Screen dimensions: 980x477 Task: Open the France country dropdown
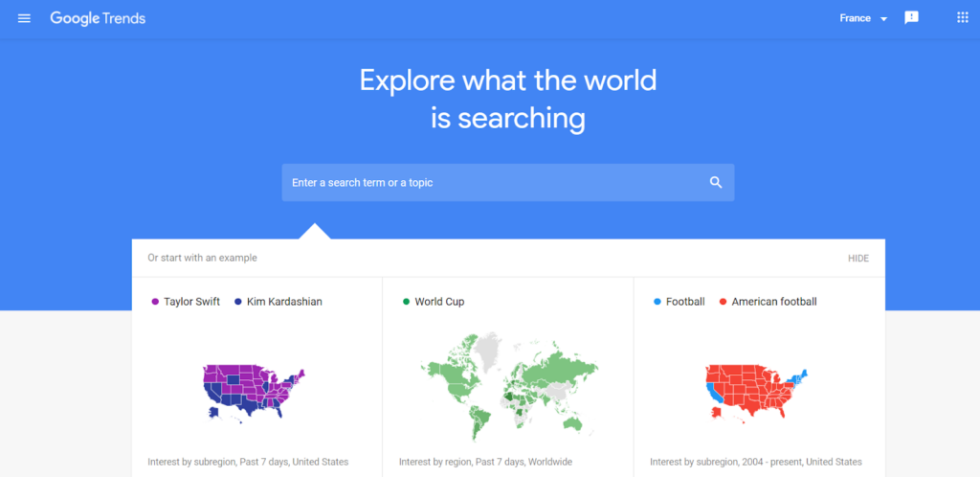855,18
